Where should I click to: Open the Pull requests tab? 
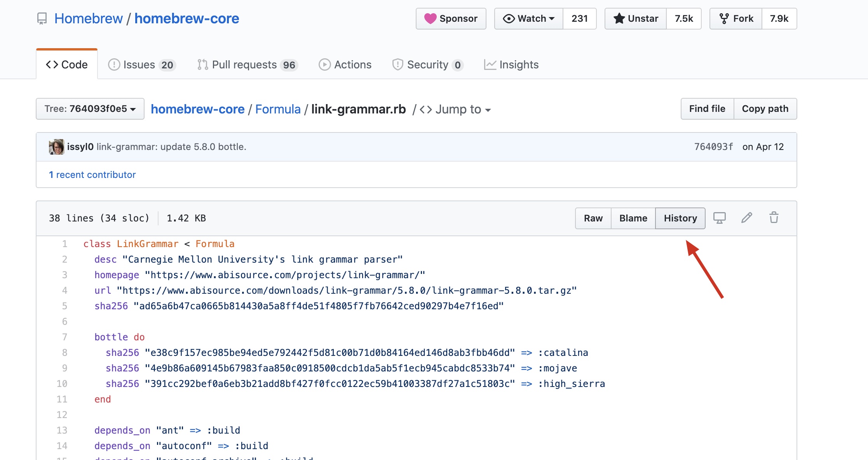coord(247,64)
